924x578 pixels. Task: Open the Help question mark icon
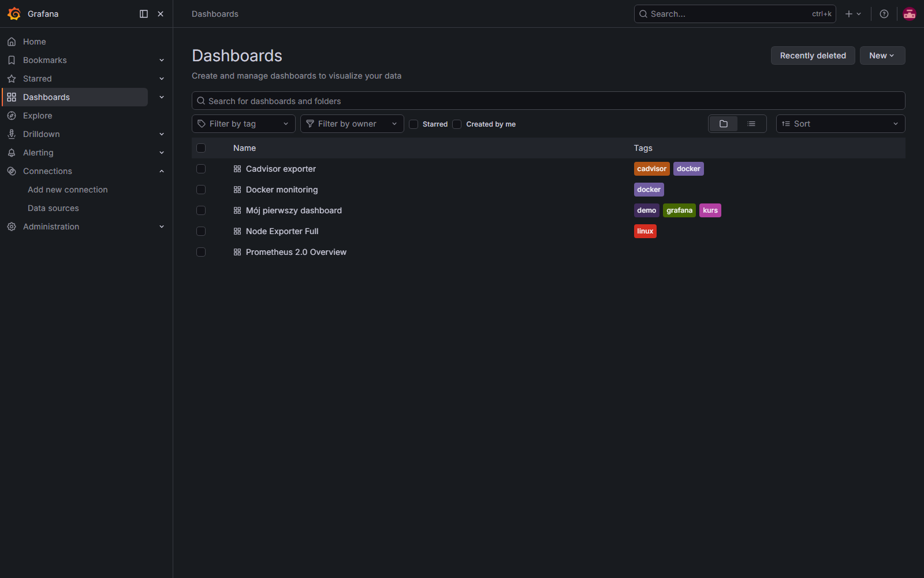pos(884,14)
